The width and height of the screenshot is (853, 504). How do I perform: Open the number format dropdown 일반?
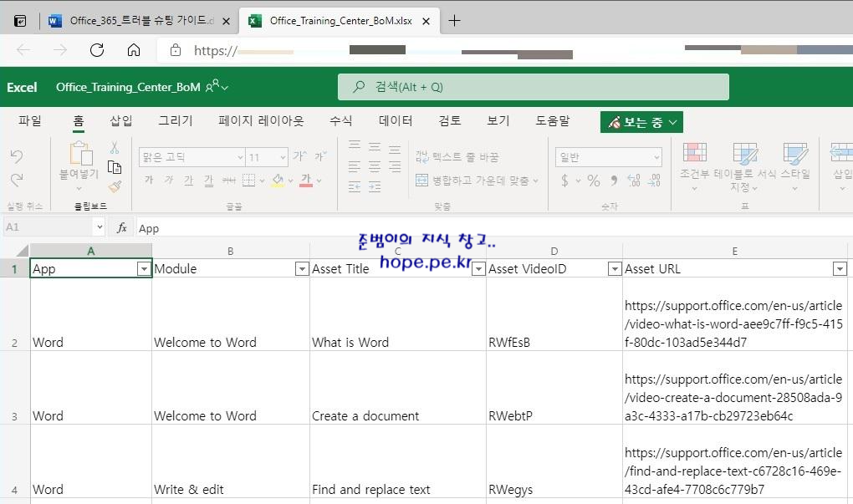[609, 157]
